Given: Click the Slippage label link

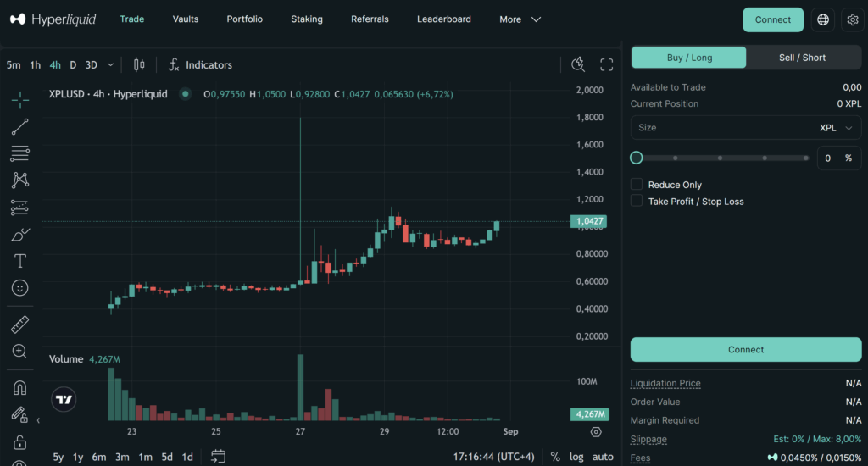Looking at the screenshot, I should coord(648,439).
